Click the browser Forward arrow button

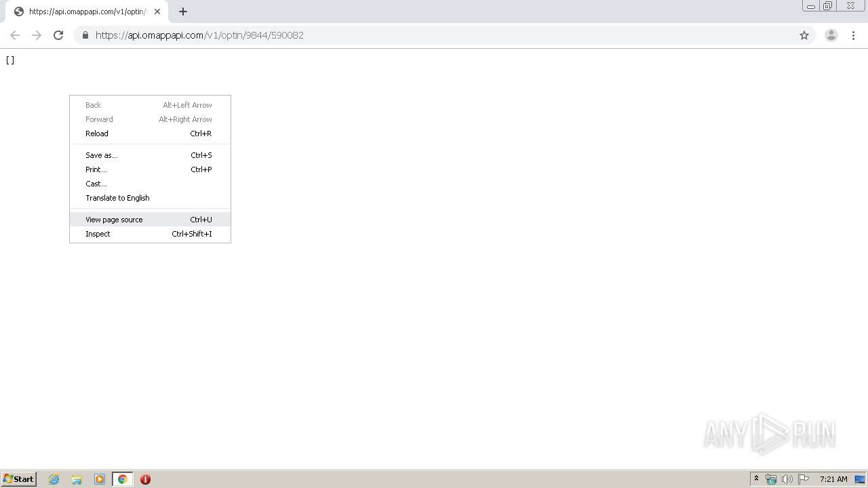(x=37, y=35)
